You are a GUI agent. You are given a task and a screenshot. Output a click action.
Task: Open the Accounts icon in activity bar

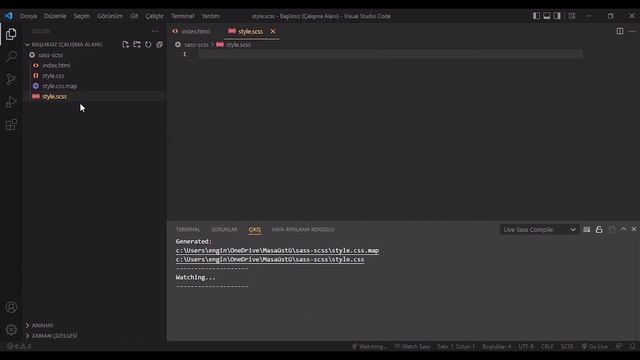tap(11, 307)
